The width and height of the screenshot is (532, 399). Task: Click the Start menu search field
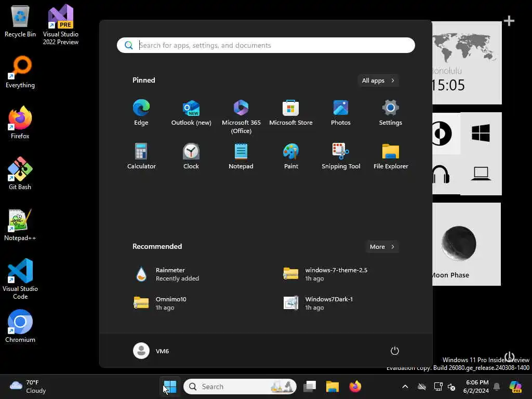265,45
